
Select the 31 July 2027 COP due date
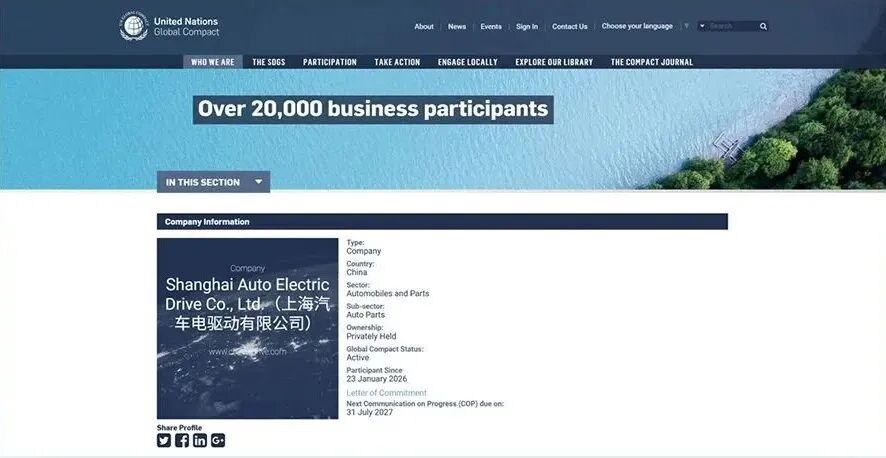370,412
